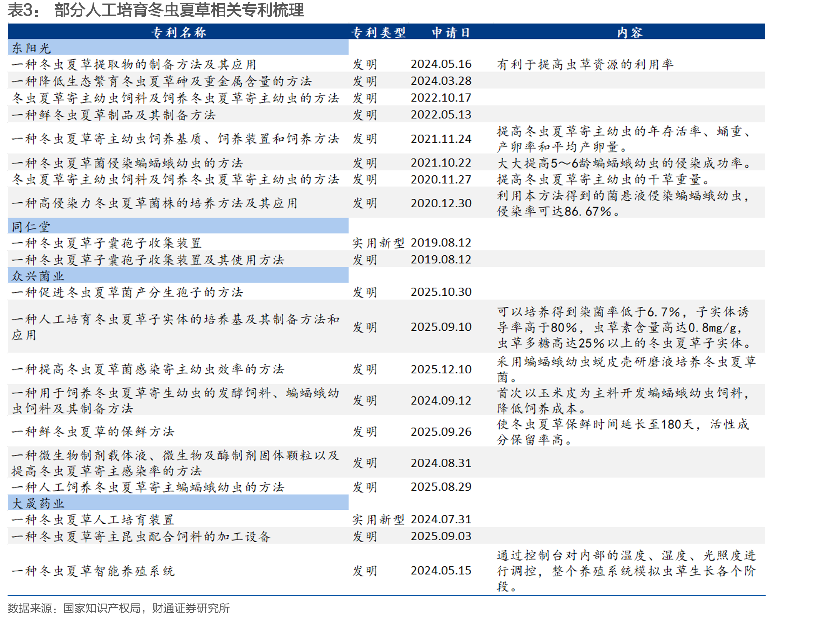Click patent 一种冬虫夏草子囊孢子收集装置
Viewport: 840px width, 619px height.
[107, 243]
